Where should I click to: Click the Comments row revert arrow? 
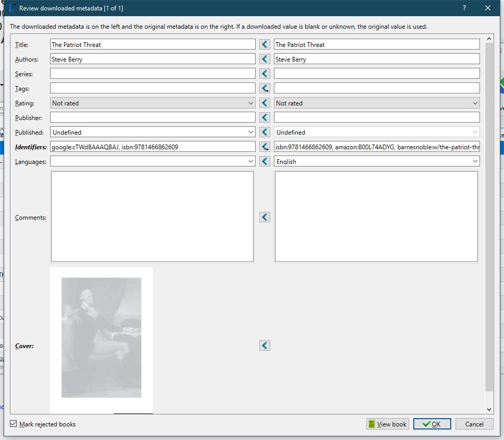point(265,217)
